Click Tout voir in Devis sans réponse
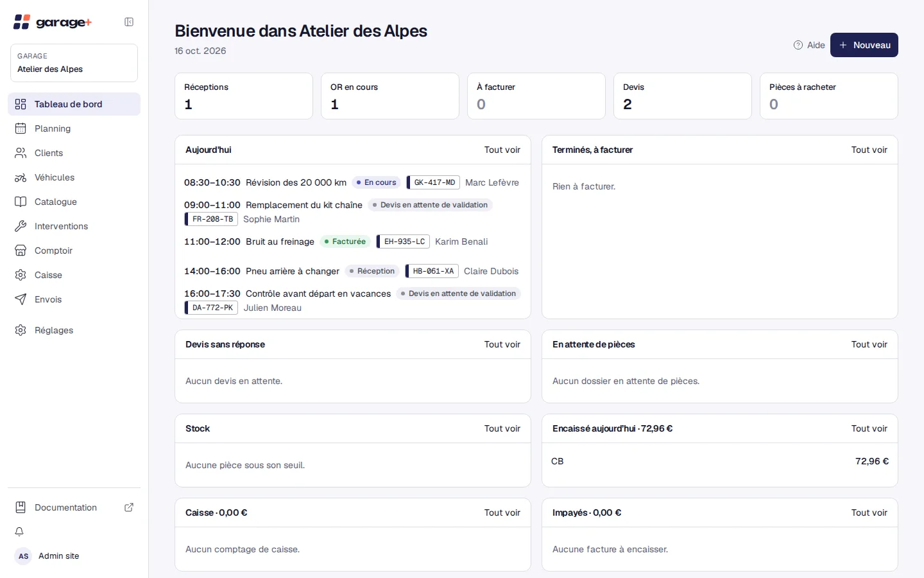This screenshot has height=578, width=924. pyautogui.click(x=502, y=344)
